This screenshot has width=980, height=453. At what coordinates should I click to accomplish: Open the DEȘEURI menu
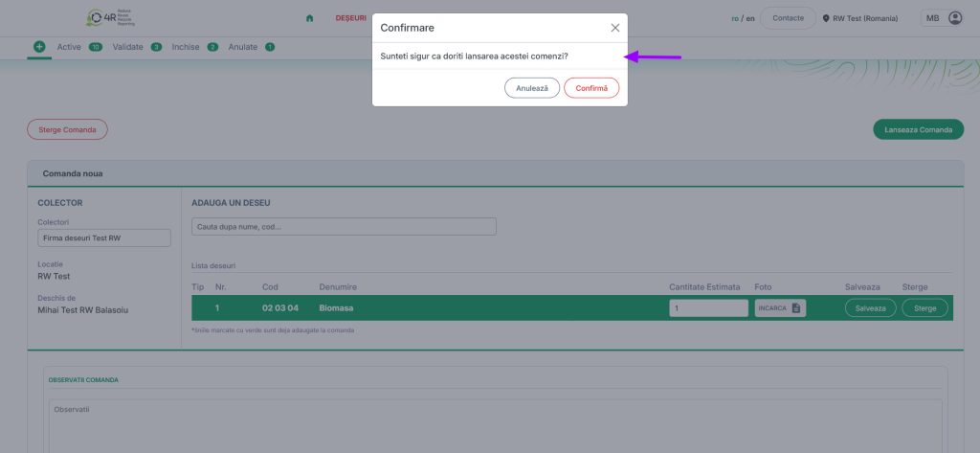(x=350, y=18)
